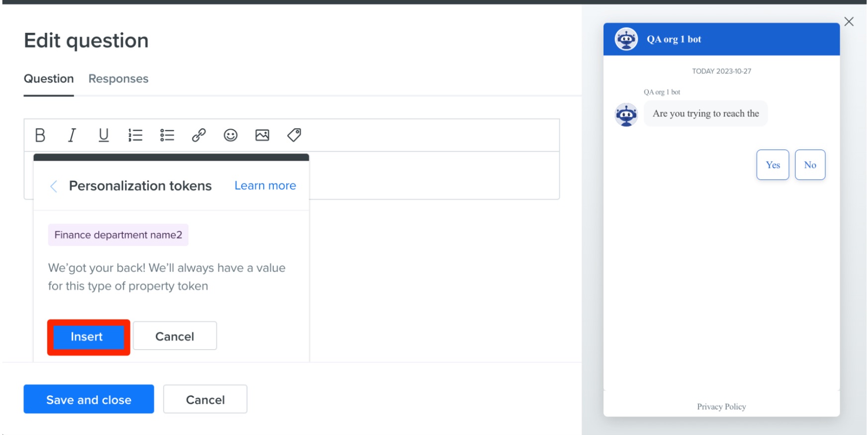Open the Learn more link
Screen dimensions: 868x435
[x=265, y=186]
